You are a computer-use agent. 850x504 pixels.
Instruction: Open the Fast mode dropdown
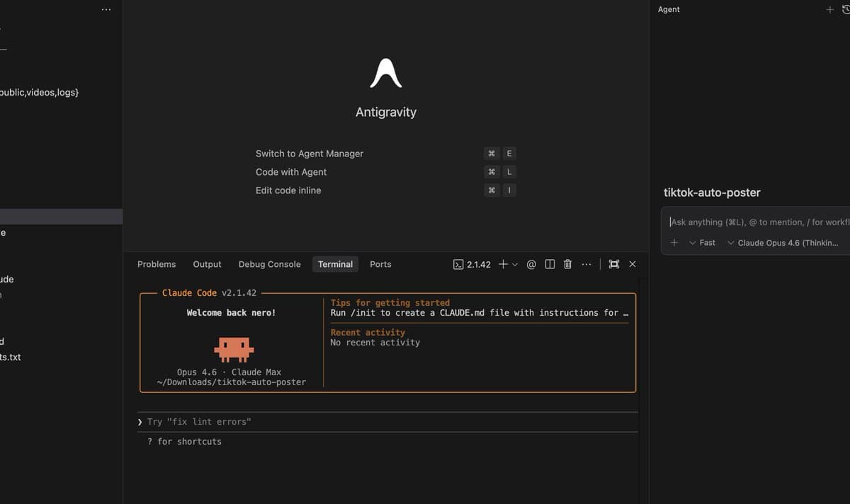(703, 243)
